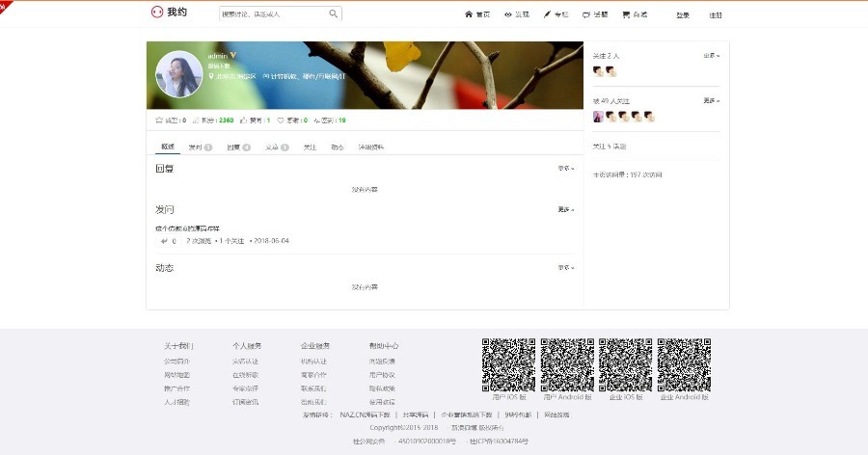Expand the 更多 dropdown in the 动态 section
Image resolution: width=868 pixels, height=455 pixels.
pos(565,268)
